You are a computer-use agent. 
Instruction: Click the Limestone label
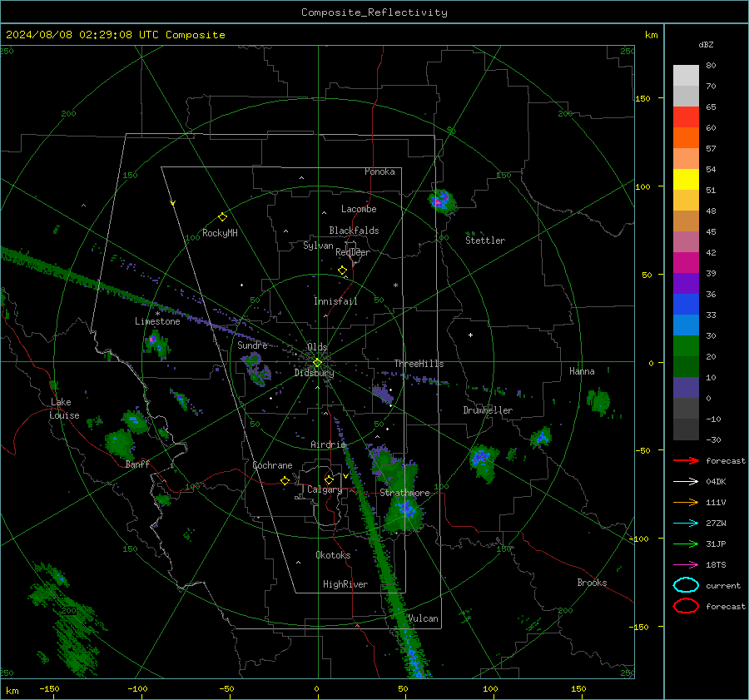click(157, 321)
